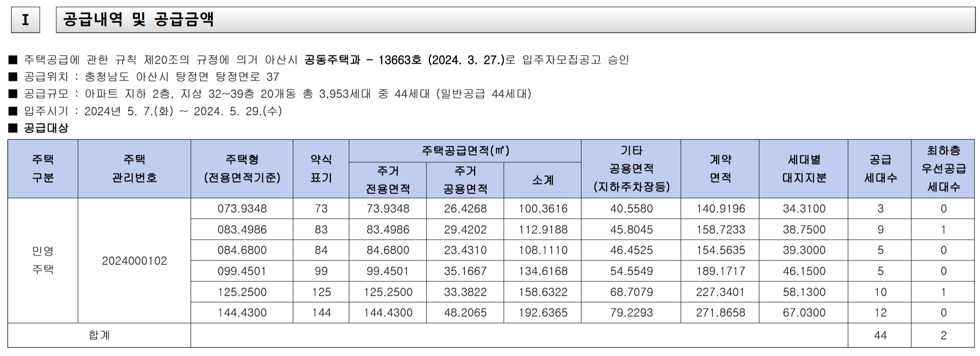Click the common area value 23.4310
This screenshot has height=356, width=980.
click(x=465, y=250)
